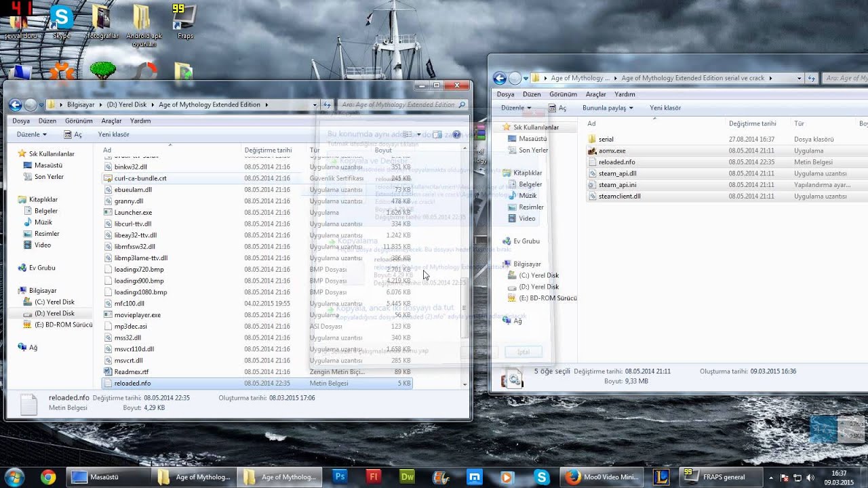Open Araçlar menu in left window

111,121
